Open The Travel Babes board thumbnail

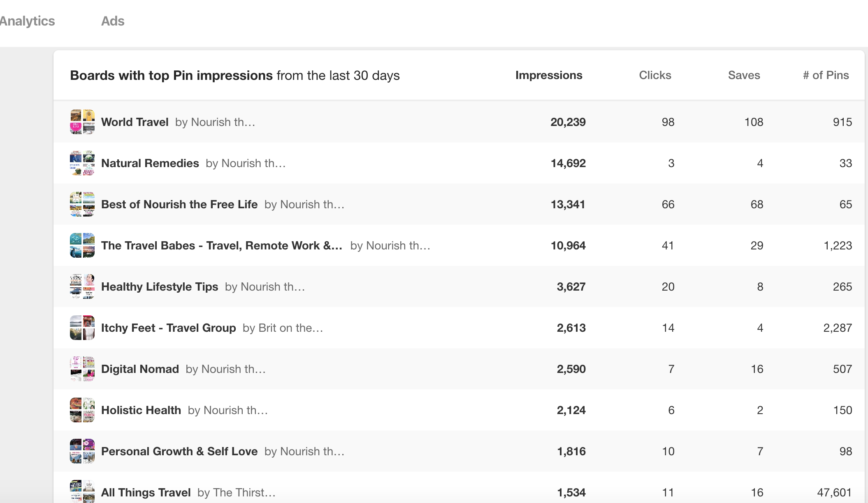82,245
